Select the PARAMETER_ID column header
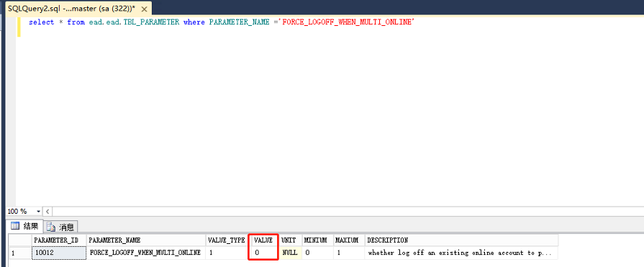This screenshot has height=267, width=644. (59, 240)
